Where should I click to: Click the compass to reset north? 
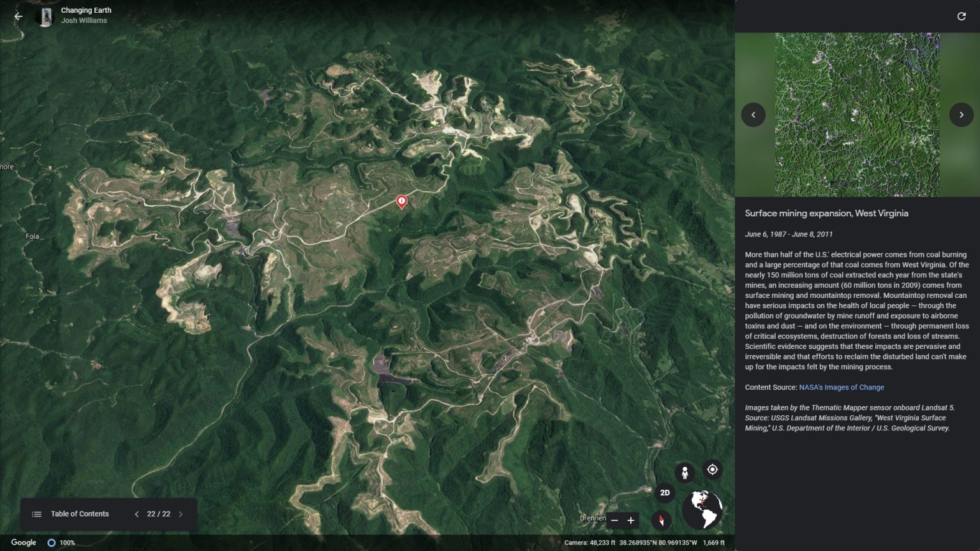pos(662,520)
